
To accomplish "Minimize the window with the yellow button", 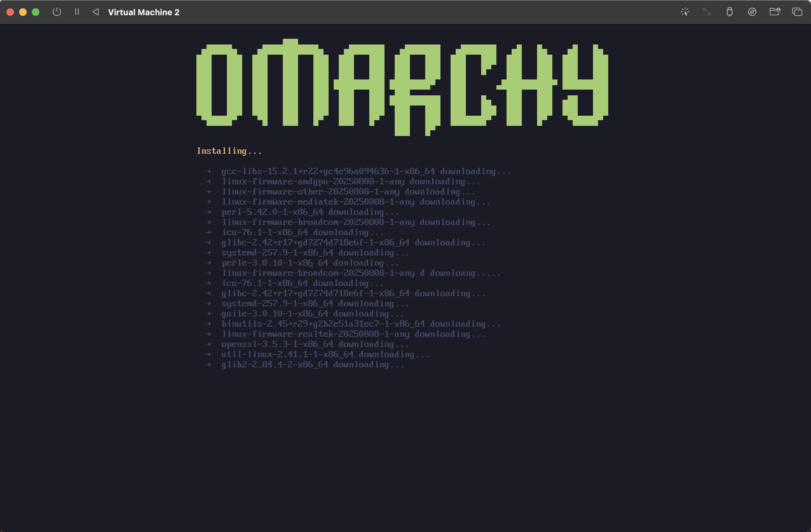I will (x=23, y=12).
